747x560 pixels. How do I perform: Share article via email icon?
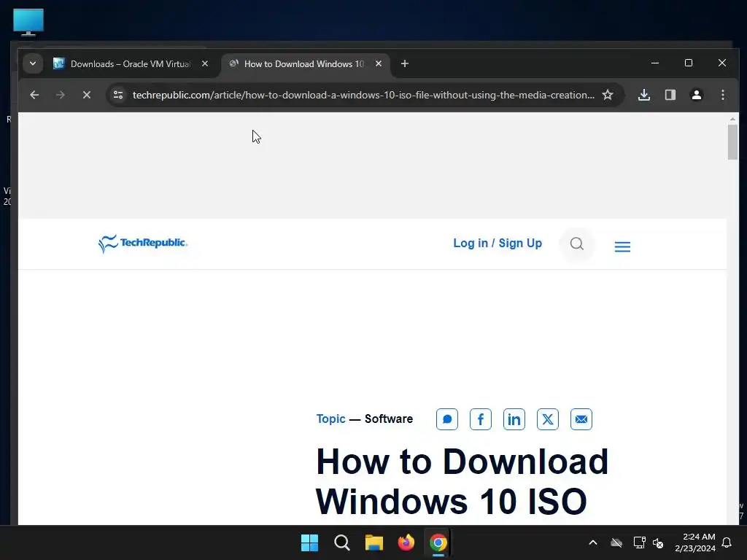pos(581,419)
